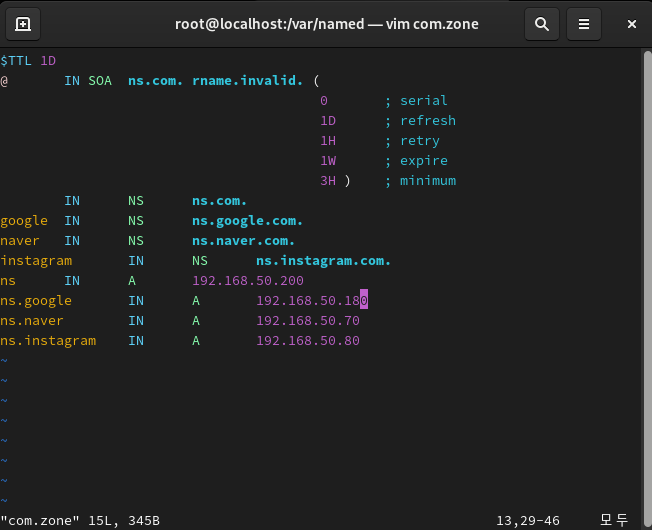Click 'ns.google.com.' nameserver
Image resolution: width=652 pixels, height=530 pixels.
coord(247,221)
